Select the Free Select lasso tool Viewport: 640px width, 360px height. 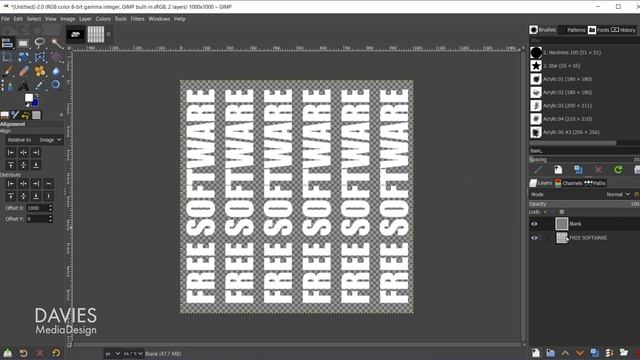(x=40, y=42)
